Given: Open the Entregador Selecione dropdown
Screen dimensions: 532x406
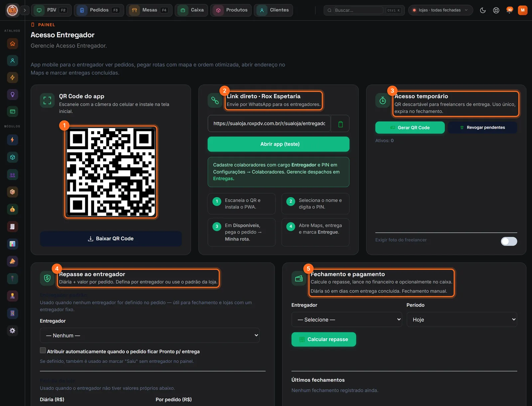Looking at the screenshot, I should pyautogui.click(x=347, y=320).
